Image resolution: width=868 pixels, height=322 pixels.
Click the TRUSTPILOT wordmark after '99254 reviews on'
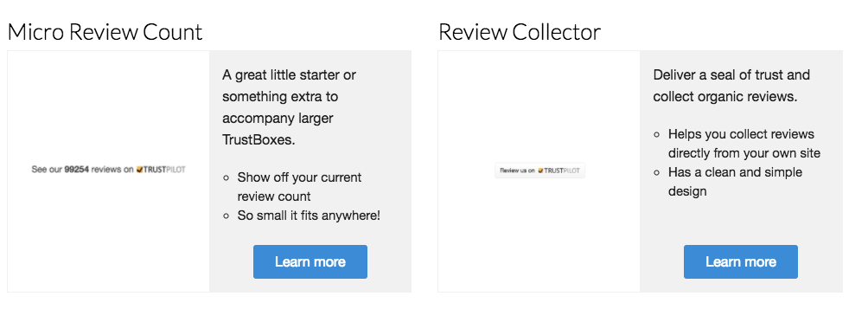[164, 170]
